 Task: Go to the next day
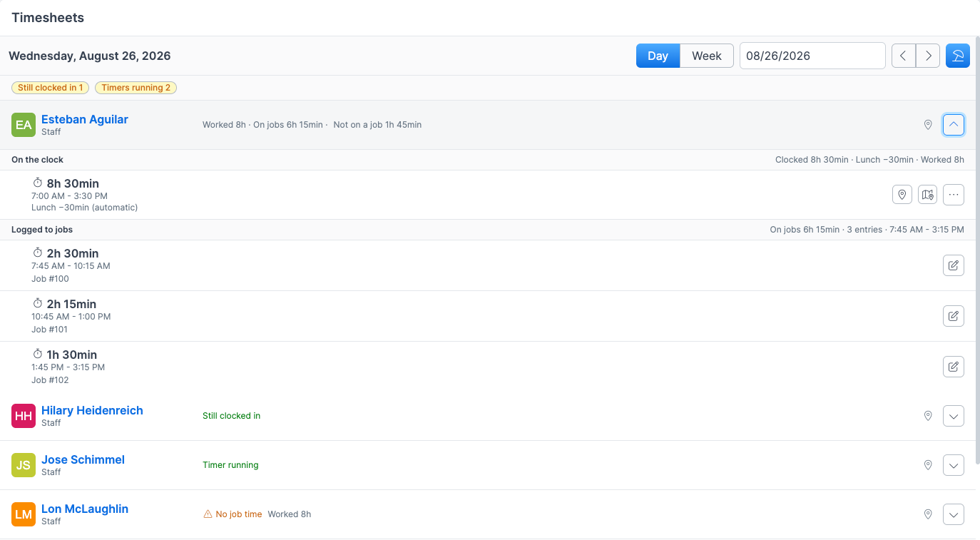[928, 56]
